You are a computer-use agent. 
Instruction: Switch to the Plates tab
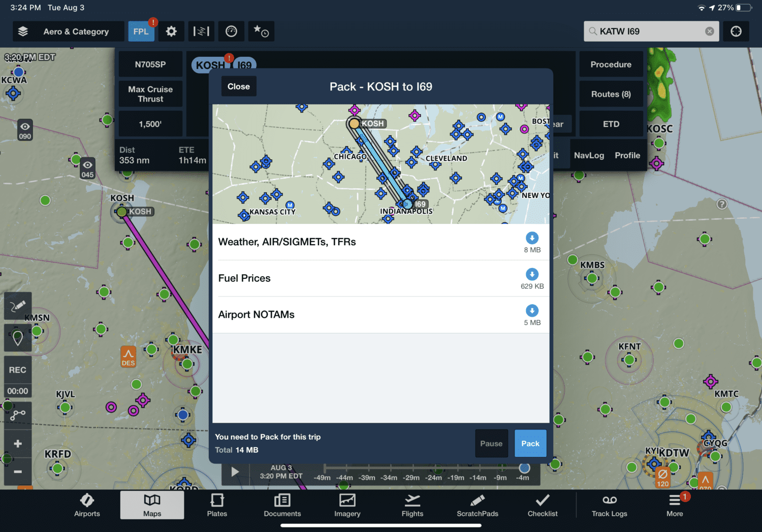coord(217,505)
